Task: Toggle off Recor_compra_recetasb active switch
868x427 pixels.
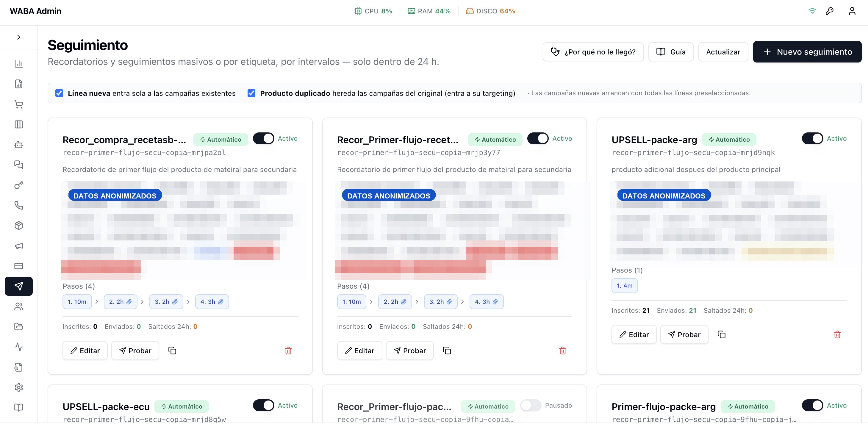Action: click(264, 138)
